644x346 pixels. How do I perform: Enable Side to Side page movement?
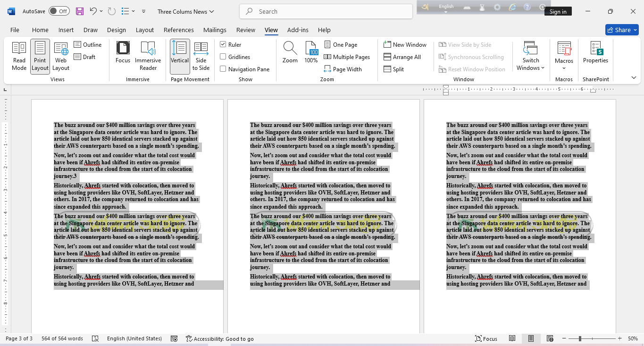(x=201, y=56)
